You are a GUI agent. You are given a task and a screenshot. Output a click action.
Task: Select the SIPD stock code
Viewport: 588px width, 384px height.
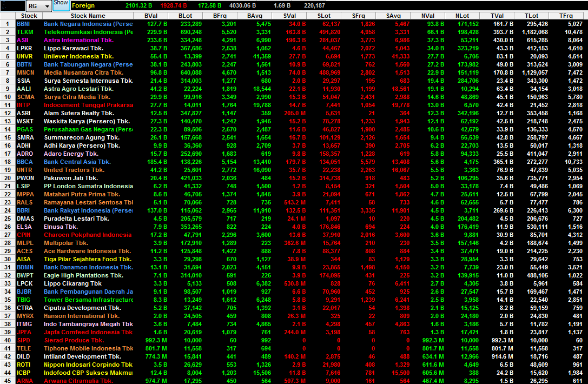coord(24,341)
